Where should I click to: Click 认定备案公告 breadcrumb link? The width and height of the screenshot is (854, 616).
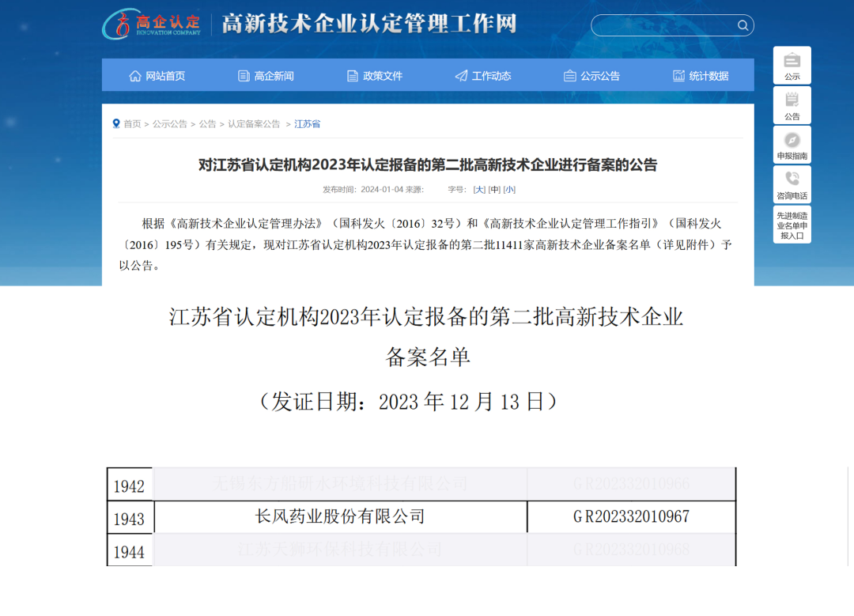coord(254,124)
